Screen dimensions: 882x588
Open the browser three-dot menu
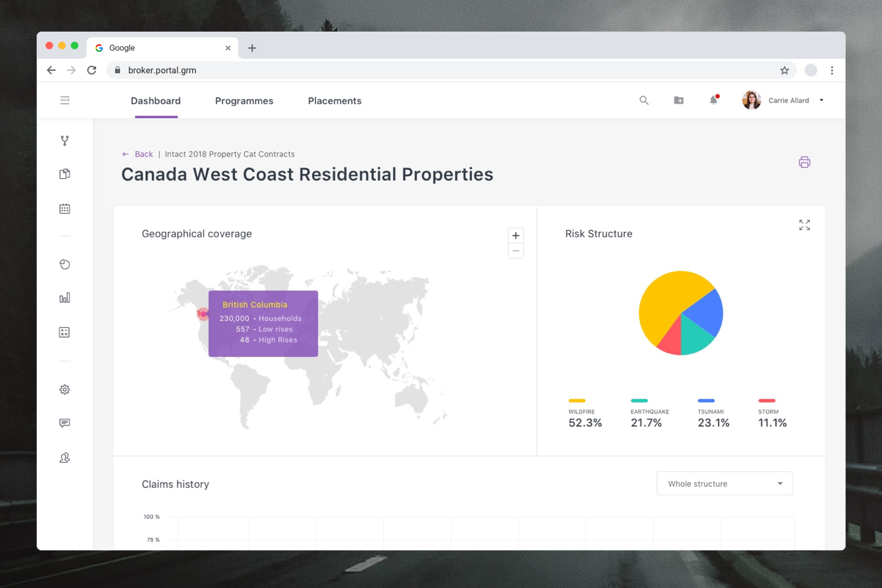832,70
